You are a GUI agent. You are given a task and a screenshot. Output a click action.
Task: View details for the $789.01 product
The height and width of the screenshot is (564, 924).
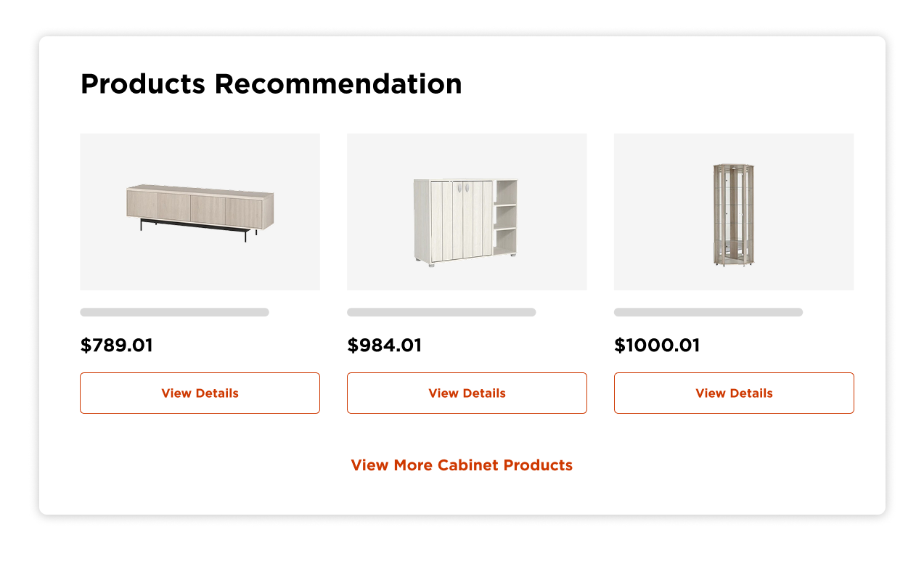(x=200, y=393)
